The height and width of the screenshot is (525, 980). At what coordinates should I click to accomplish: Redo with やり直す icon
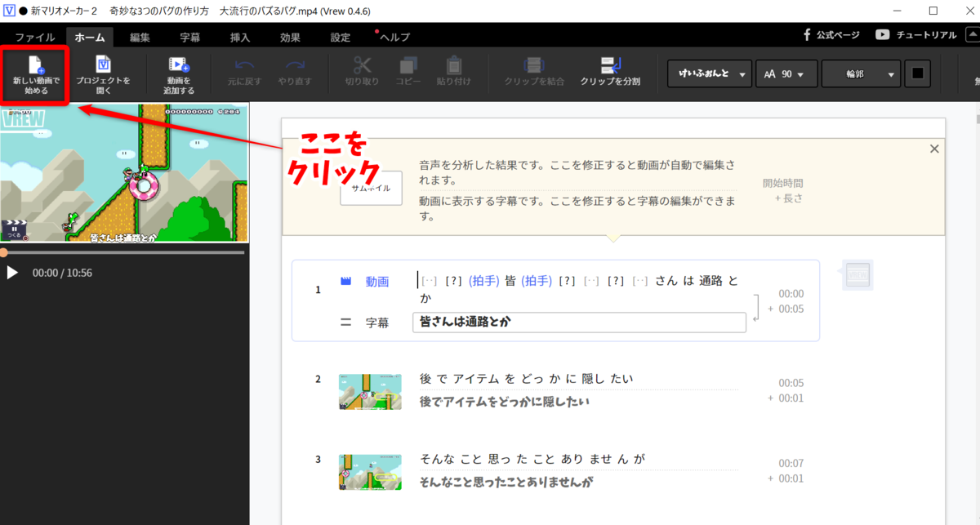point(296,65)
